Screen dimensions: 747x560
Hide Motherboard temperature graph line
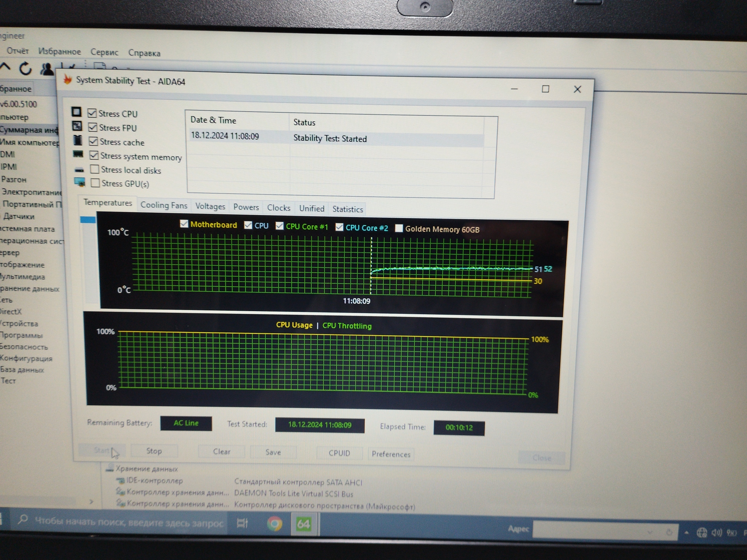coord(184,224)
